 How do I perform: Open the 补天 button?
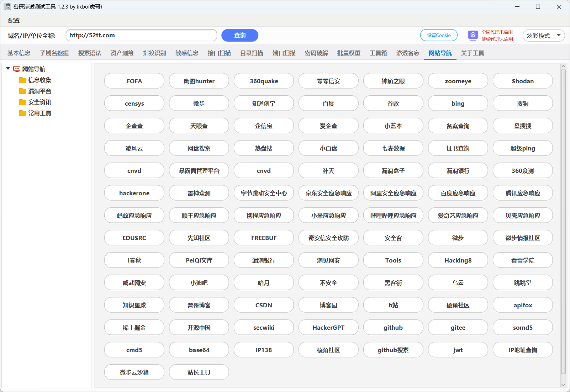click(x=328, y=170)
